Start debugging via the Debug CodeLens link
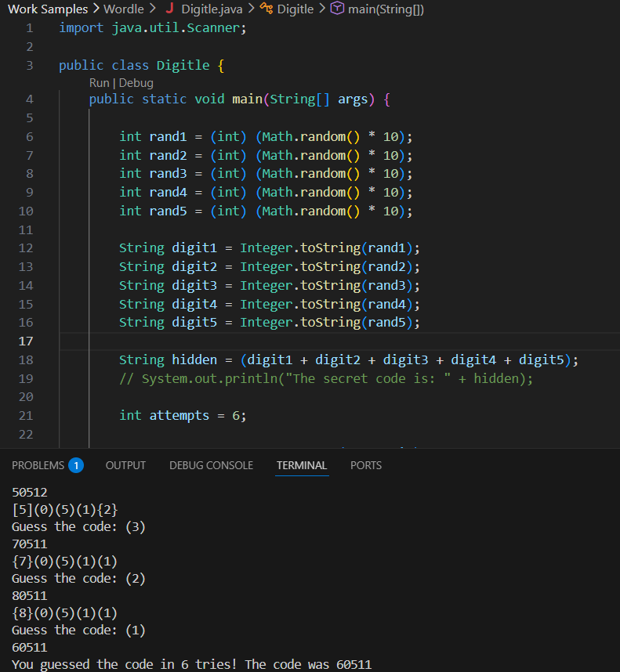Image resolution: width=620 pixels, height=672 pixels. 136,82
